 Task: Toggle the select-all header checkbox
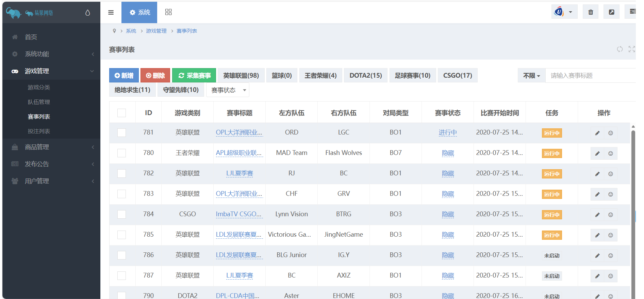click(121, 113)
